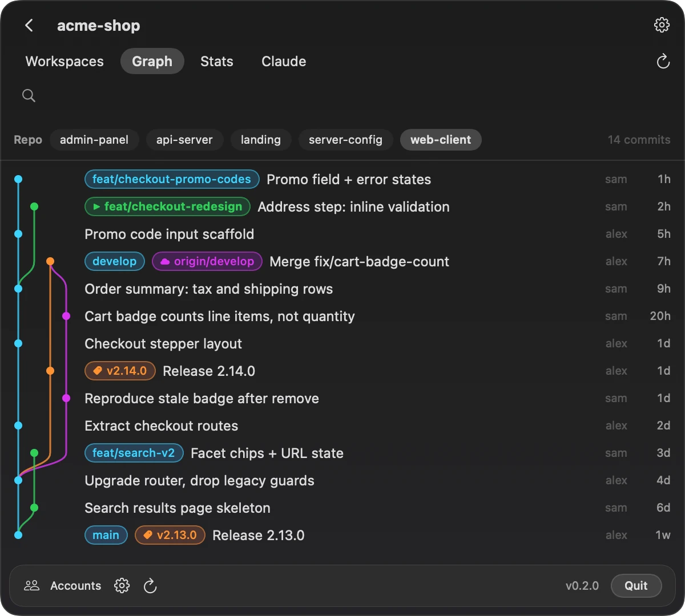Click blue dot for Upgrade router commit
Image resolution: width=685 pixels, height=616 pixels.
click(x=18, y=480)
